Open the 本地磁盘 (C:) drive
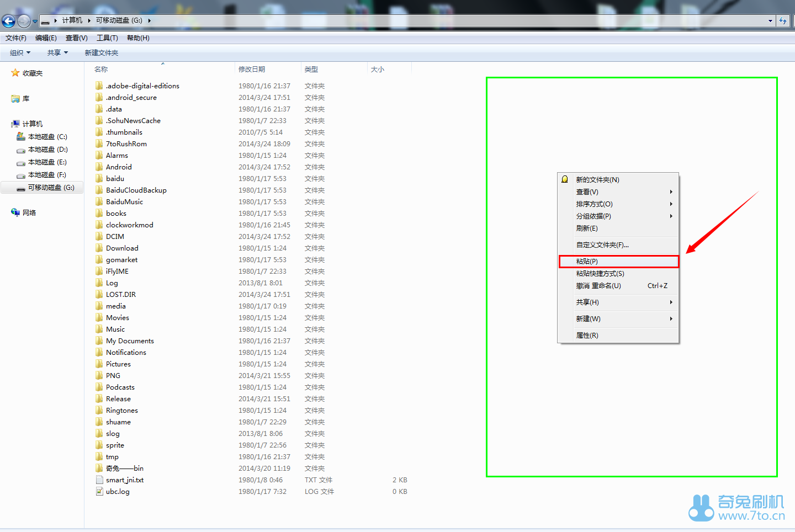 click(x=47, y=137)
